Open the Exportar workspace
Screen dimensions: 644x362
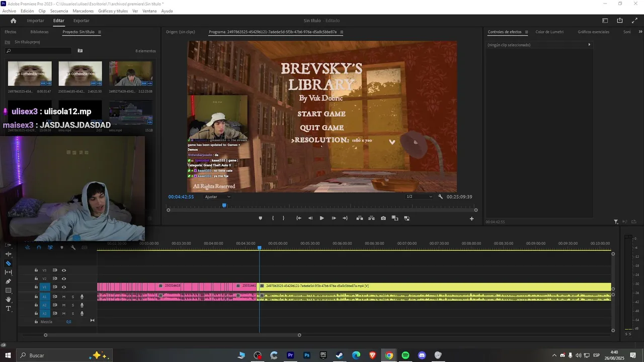click(x=81, y=21)
